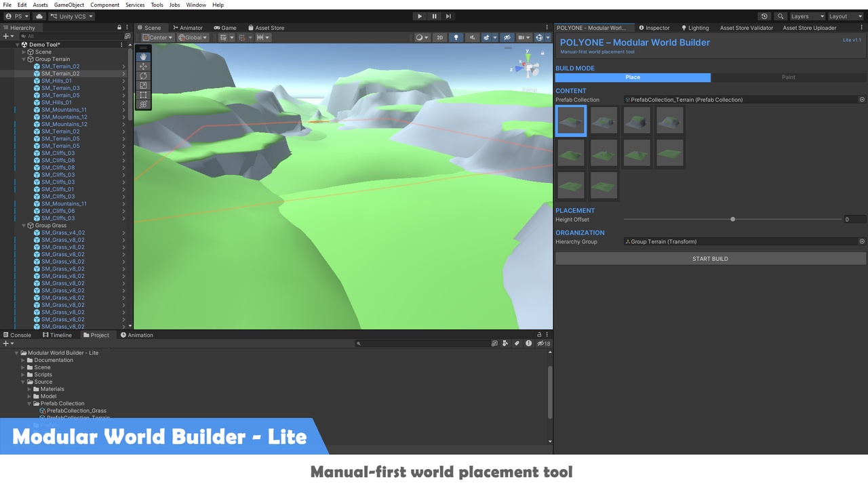868x488 pixels.
Task: Click the Hierarchy search-by-type icon
Action: [127, 36]
